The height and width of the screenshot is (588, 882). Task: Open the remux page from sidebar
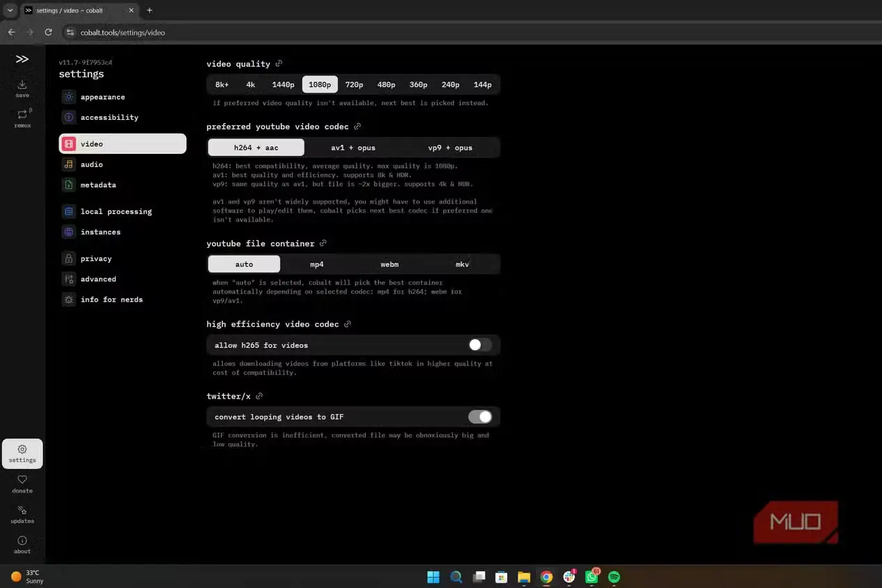pyautogui.click(x=22, y=118)
